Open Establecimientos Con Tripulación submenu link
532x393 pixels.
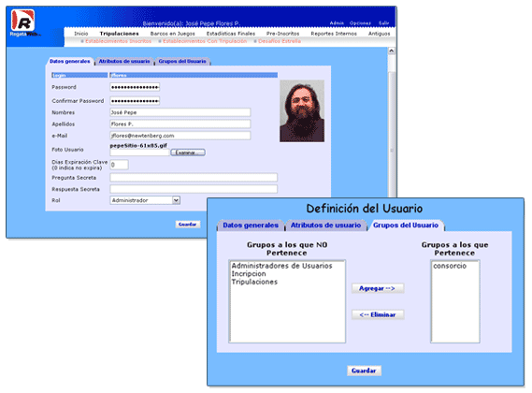tap(205, 41)
